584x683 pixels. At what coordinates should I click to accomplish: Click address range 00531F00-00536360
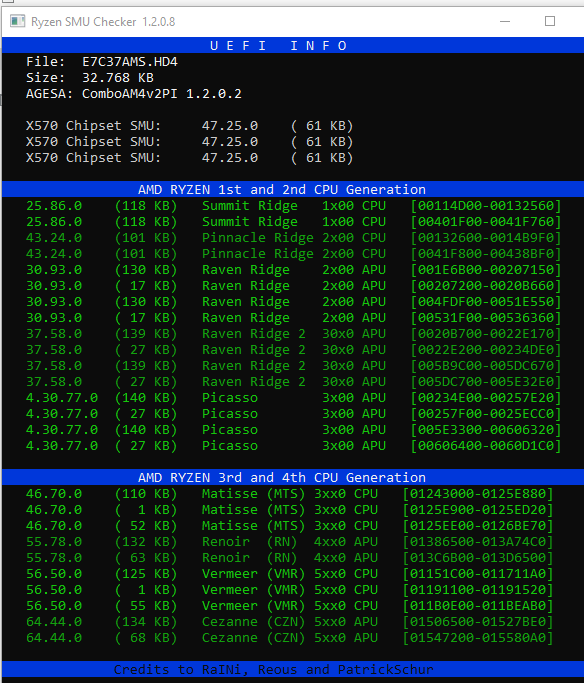[x=486, y=318]
